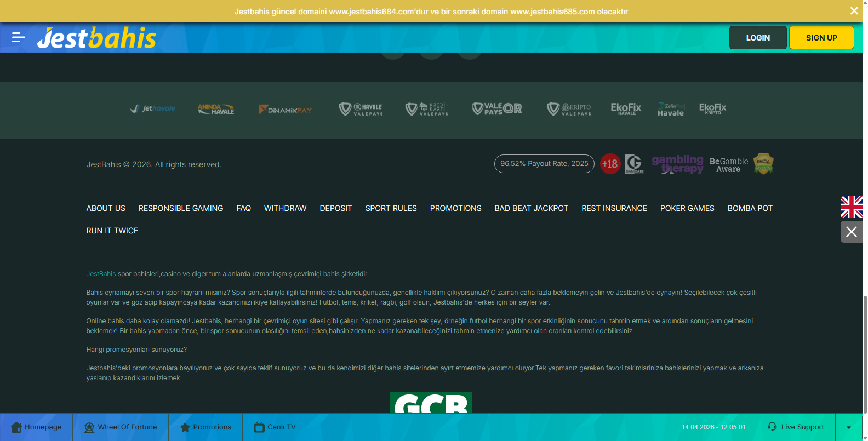Click the LOGIN button
868x441 pixels.
(758, 38)
